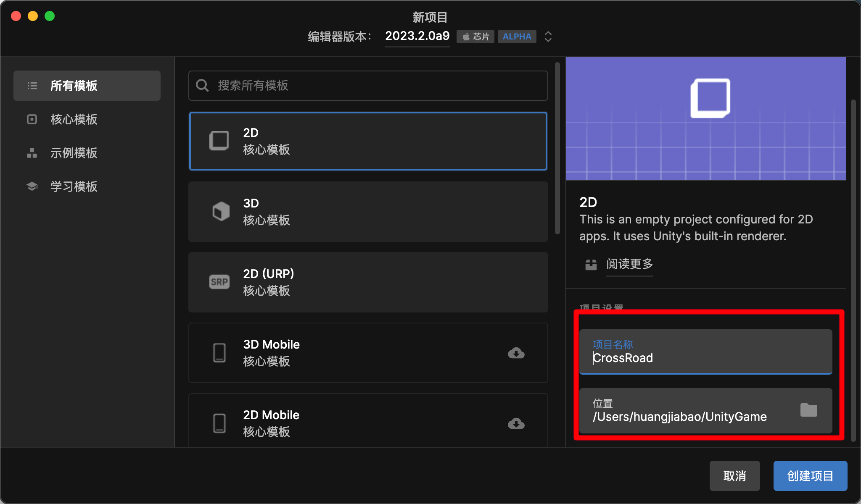This screenshot has width=861, height=504.
Task: Download the 2D Mobile template via cloud icon
Action: click(x=516, y=423)
